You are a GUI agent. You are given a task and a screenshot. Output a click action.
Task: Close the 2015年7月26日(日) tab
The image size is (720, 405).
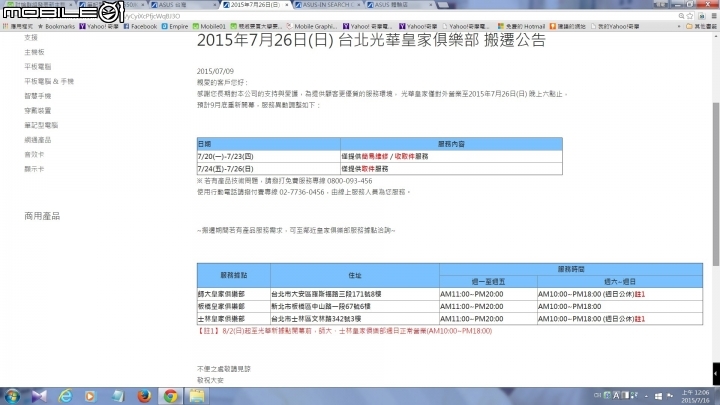(287, 5)
